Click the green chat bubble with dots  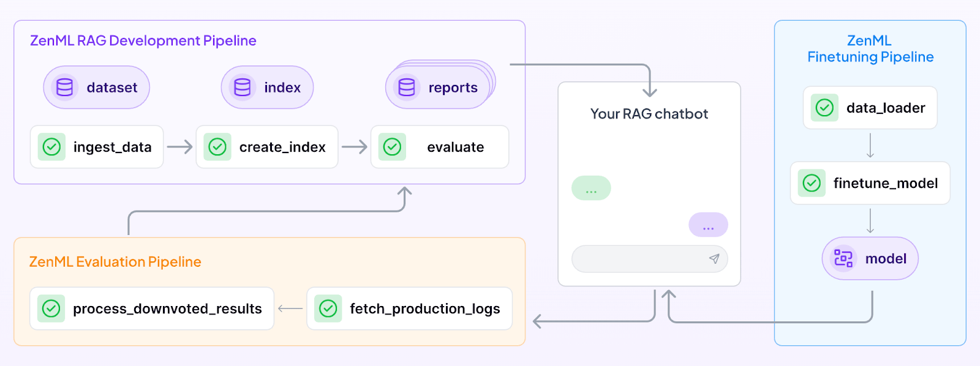591,189
